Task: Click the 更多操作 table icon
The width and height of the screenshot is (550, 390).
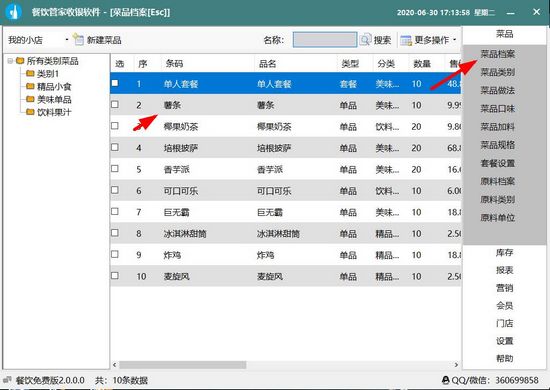Action: click(406, 40)
